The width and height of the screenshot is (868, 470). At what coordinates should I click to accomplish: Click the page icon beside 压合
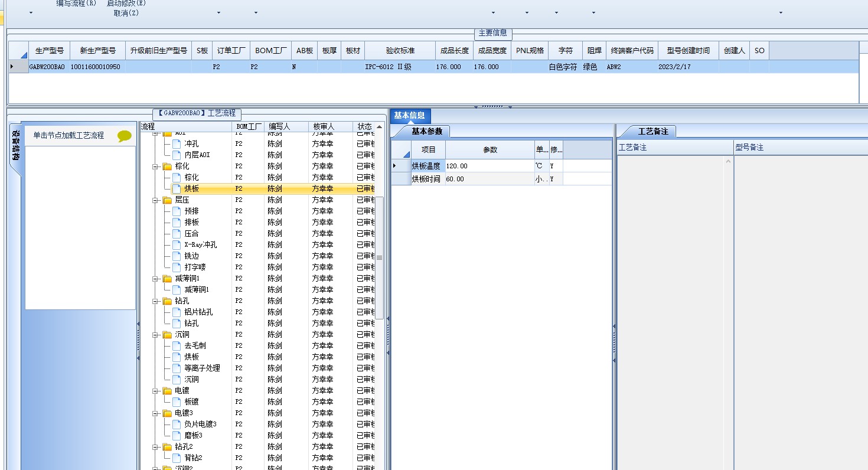click(x=177, y=233)
